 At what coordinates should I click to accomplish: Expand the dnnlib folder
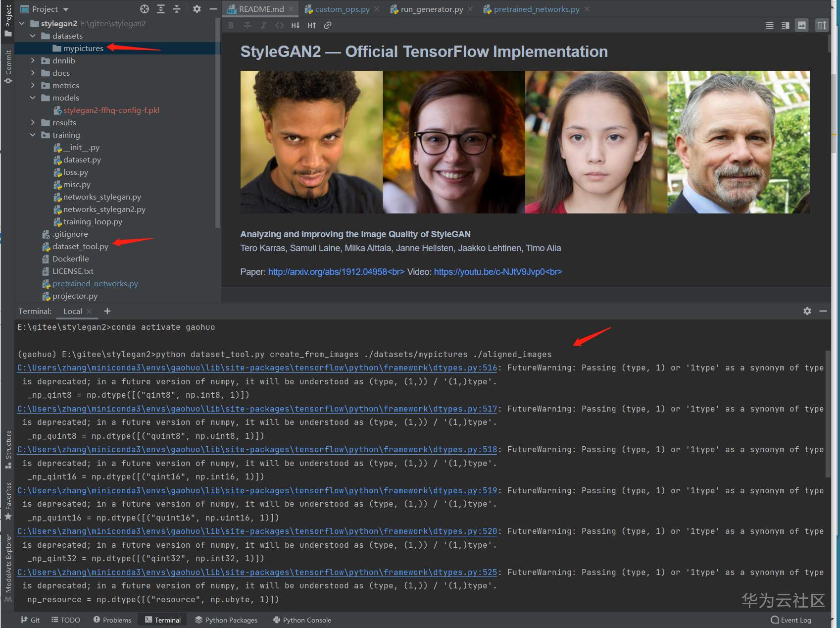[x=33, y=60]
